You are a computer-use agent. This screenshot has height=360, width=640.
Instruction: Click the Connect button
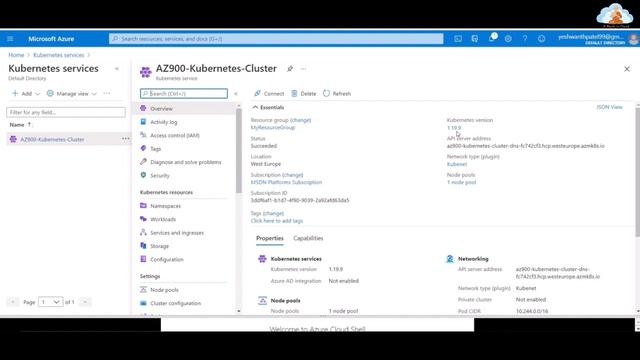[x=269, y=93]
